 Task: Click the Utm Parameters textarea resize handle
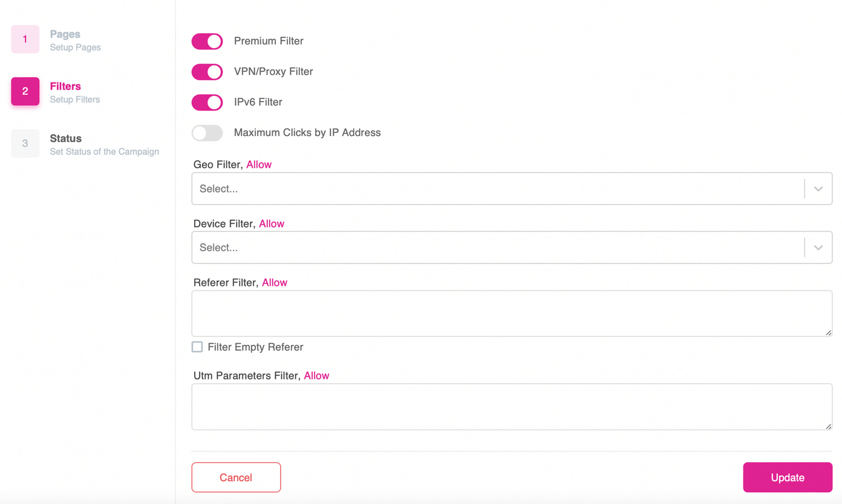click(828, 425)
